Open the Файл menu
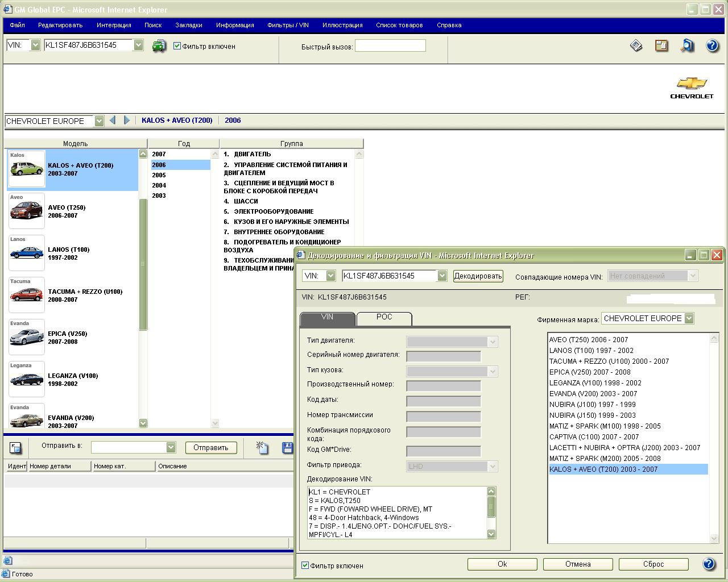Screen dimensions: 728x582 17,25
